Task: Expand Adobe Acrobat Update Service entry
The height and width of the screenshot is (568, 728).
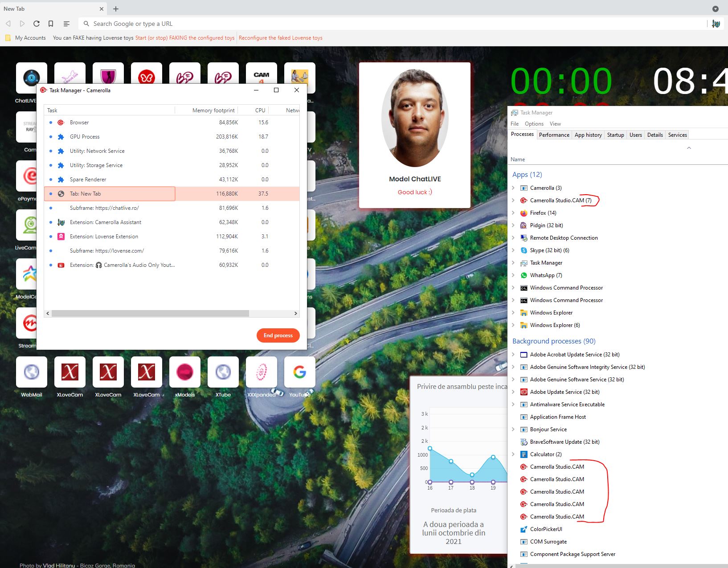Action: click(x=513, y=355)
